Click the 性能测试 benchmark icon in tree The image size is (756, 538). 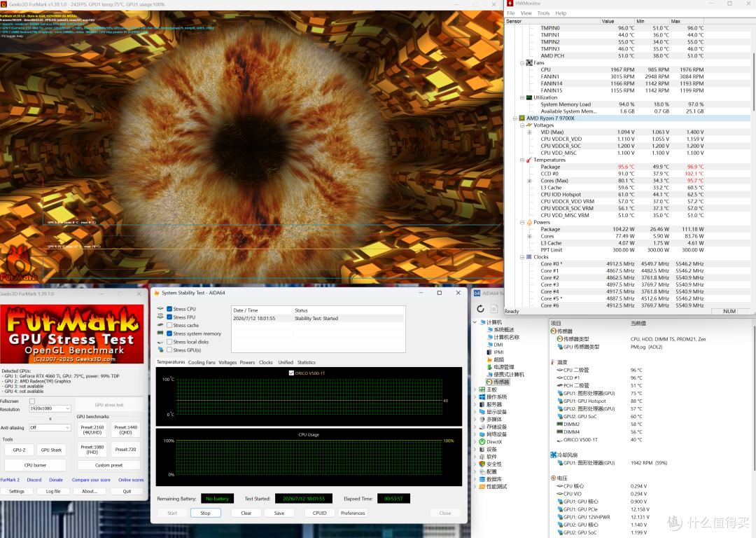click(x=482, y=486)
